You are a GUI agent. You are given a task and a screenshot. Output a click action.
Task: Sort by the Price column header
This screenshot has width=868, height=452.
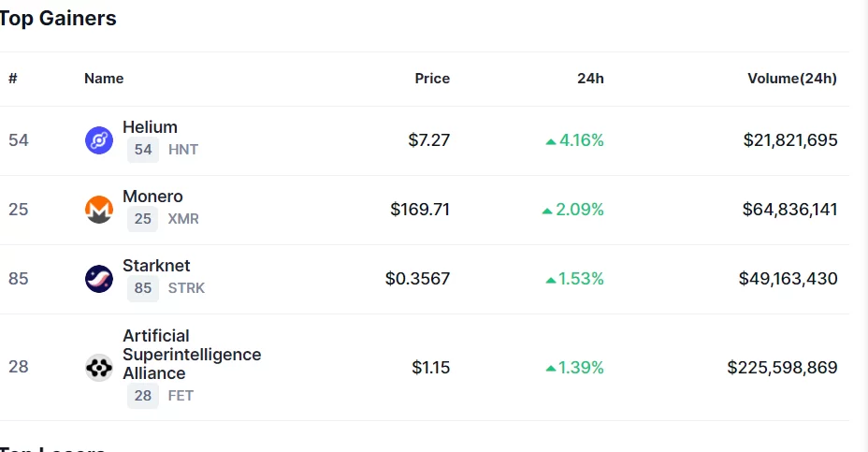click(432, 79)
